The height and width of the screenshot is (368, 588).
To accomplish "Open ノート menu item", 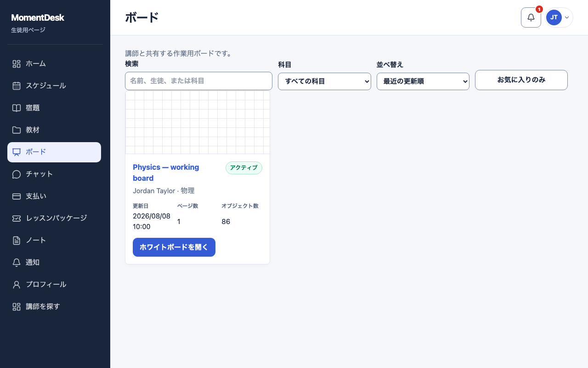I will [x=54, y=241].
